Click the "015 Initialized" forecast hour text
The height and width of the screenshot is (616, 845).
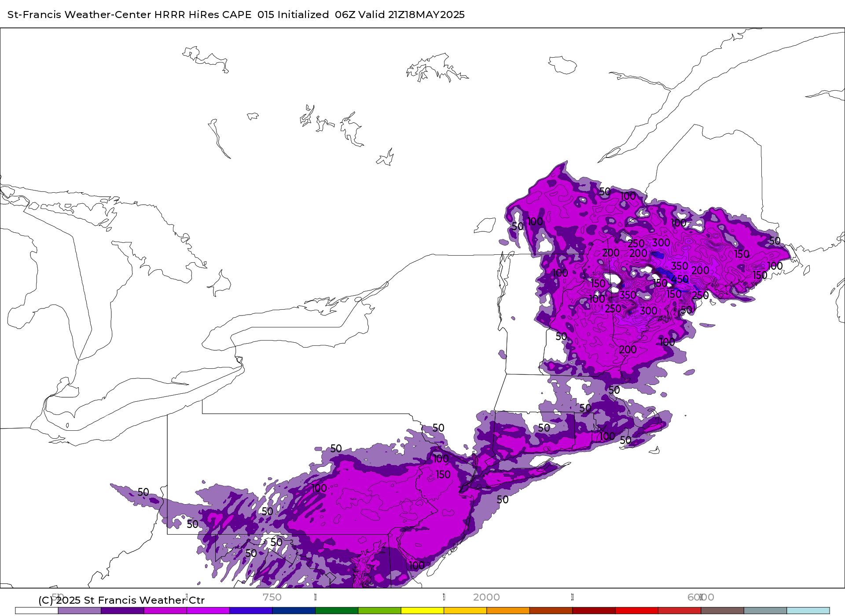click(x=293, y=15)
